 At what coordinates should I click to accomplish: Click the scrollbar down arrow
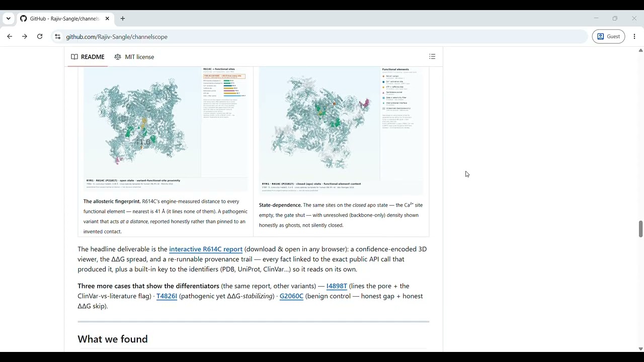[x=640, y=348]
